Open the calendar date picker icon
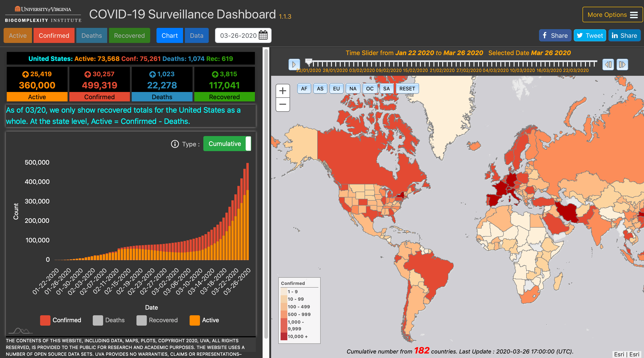The height and width of the screenshot is (358, 644). [x=263, y=36]
